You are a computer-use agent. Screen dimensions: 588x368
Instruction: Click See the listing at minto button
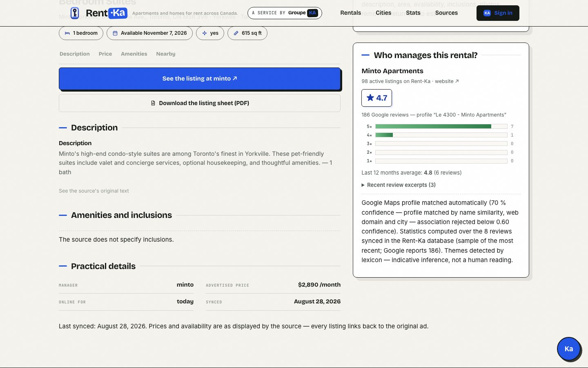(200, 79)
